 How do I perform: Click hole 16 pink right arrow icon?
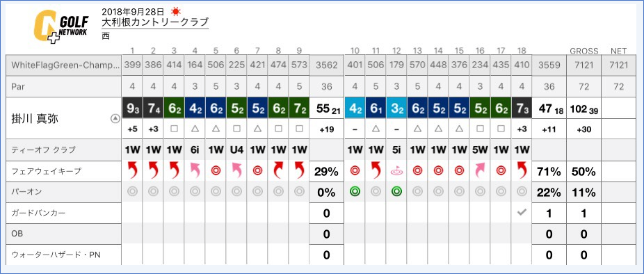[480, 170]
